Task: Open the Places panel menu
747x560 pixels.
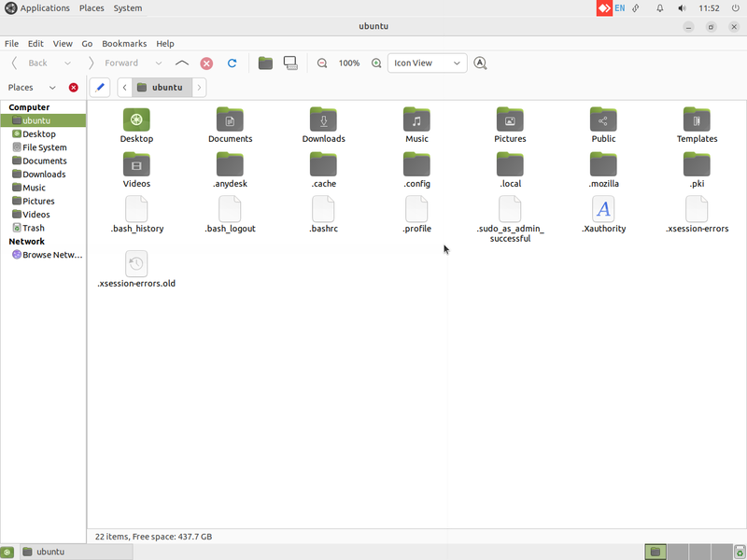Action: pos(92,8)
